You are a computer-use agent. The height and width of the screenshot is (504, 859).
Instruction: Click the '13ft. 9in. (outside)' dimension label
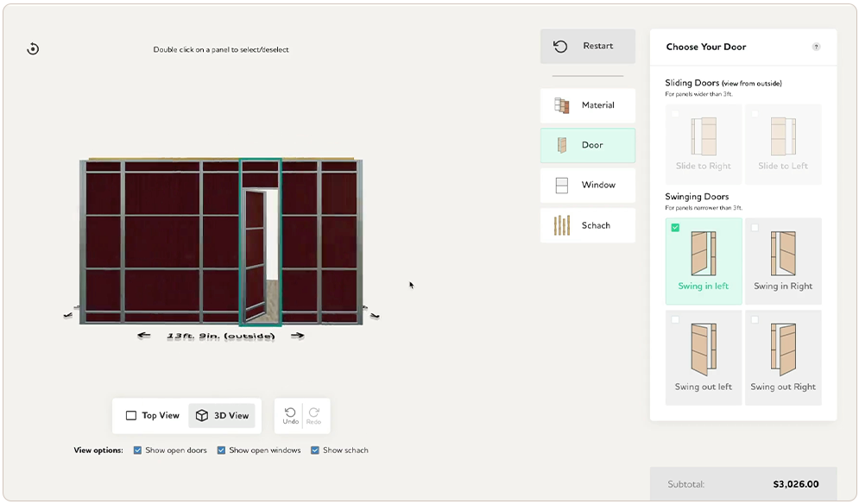(221, 336)
